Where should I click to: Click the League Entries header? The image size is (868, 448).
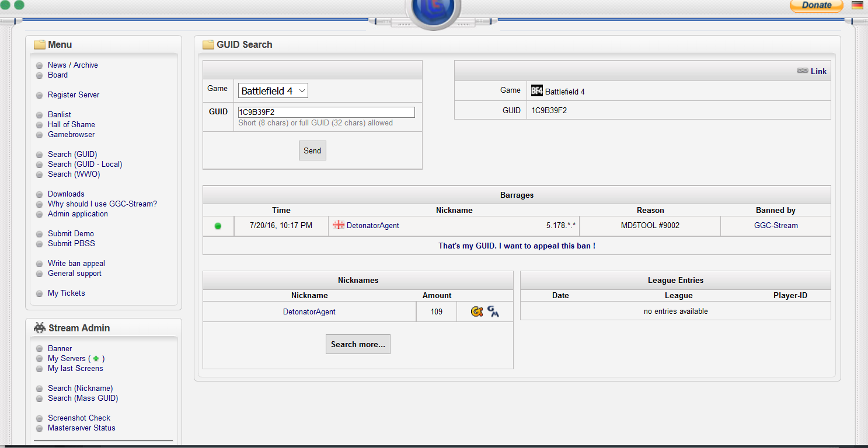click(x=676, y=280)
